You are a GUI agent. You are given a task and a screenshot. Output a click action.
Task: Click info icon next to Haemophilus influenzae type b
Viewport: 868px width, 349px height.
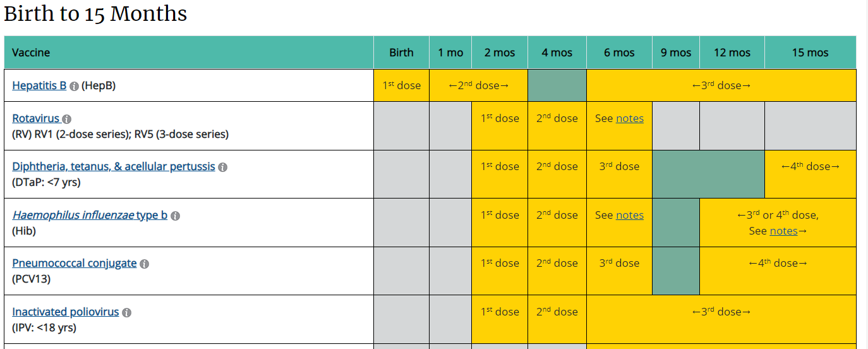tap(175, 216)
